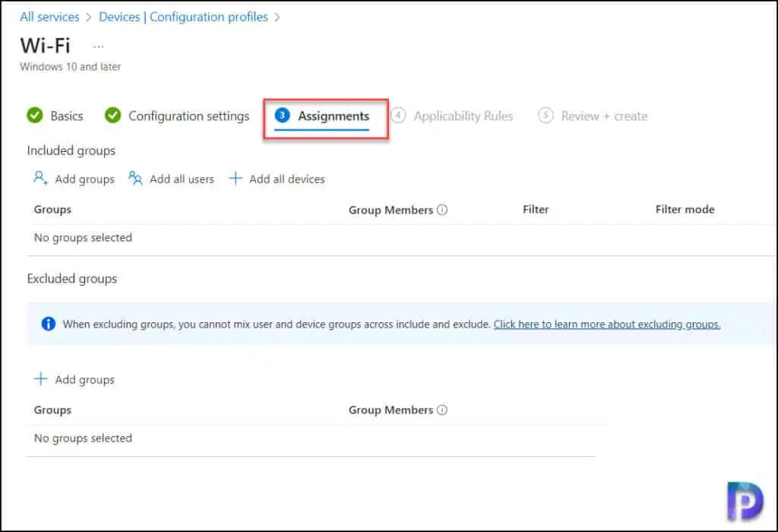The image size is (778, 532).
Task: Click Add all users button
Action: (x=171, y=179)
